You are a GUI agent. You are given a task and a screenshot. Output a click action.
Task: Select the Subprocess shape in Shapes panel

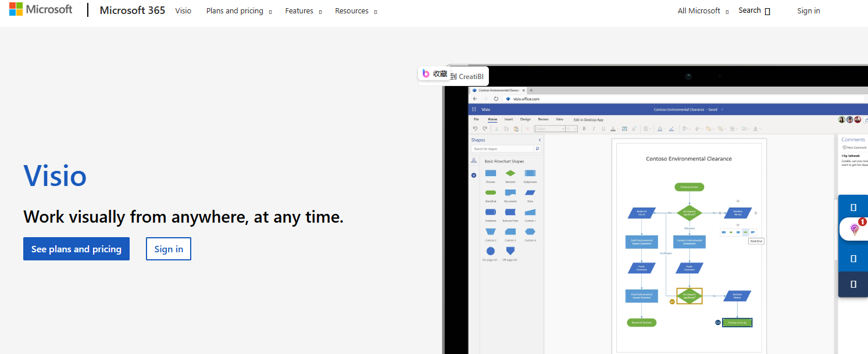[x=530, y=173]
